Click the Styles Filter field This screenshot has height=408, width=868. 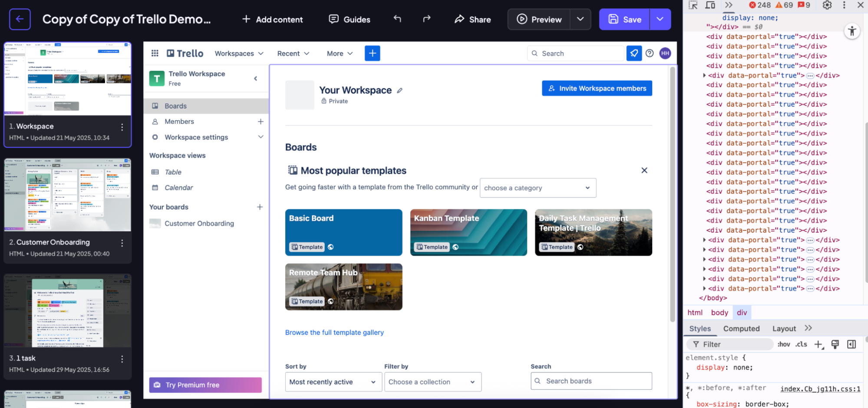tap(729, 344)
